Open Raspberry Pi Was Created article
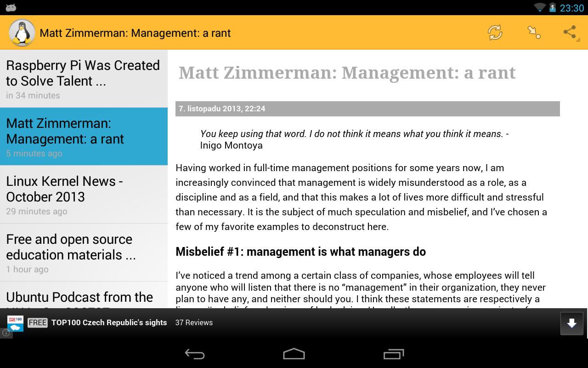The height and width of the screenshot is (368, 588). pos(84,79)
